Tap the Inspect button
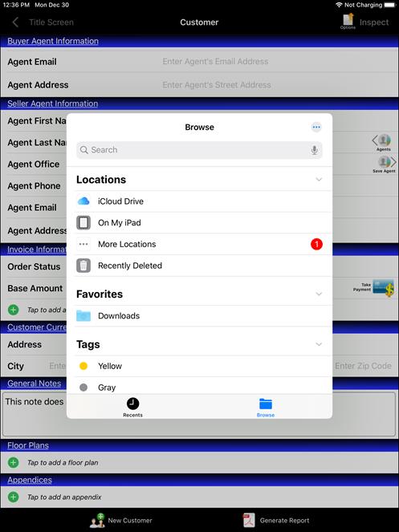Viewport: 399px width, 532px height. pos(374,22)
